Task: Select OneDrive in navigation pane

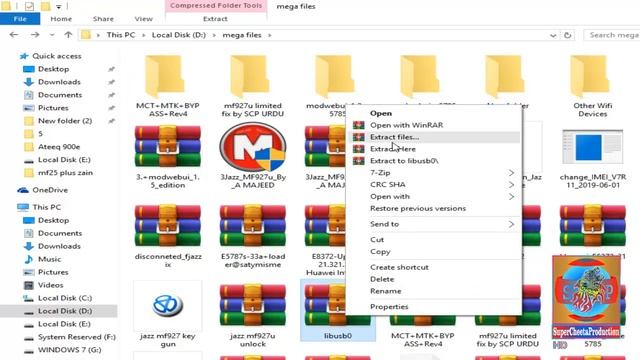Action: pos(50,190)
